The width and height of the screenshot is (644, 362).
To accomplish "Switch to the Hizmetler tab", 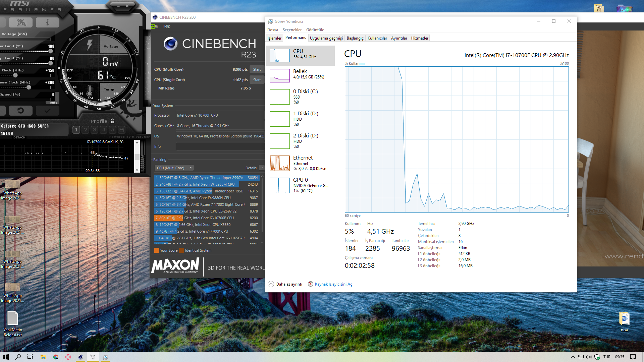I will (x=420, y=38).
